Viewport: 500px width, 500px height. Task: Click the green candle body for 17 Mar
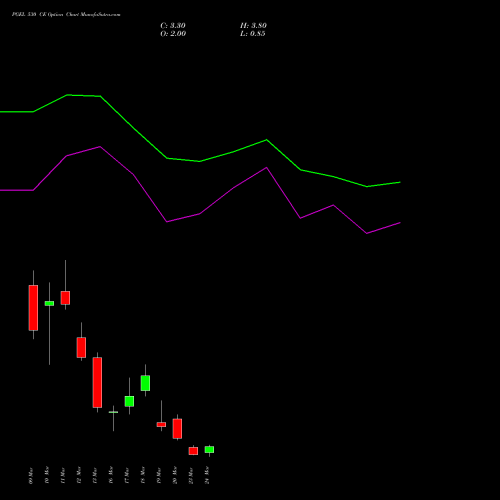[129, 401]
